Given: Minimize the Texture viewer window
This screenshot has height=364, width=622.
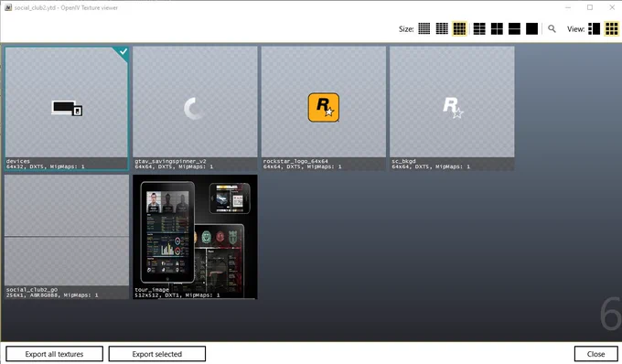Looking at the screenshot, I should [568, 7].
